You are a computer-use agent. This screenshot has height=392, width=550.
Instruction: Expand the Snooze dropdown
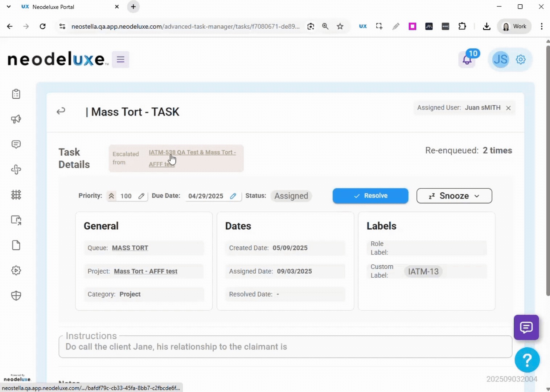(x=454, y=196)
